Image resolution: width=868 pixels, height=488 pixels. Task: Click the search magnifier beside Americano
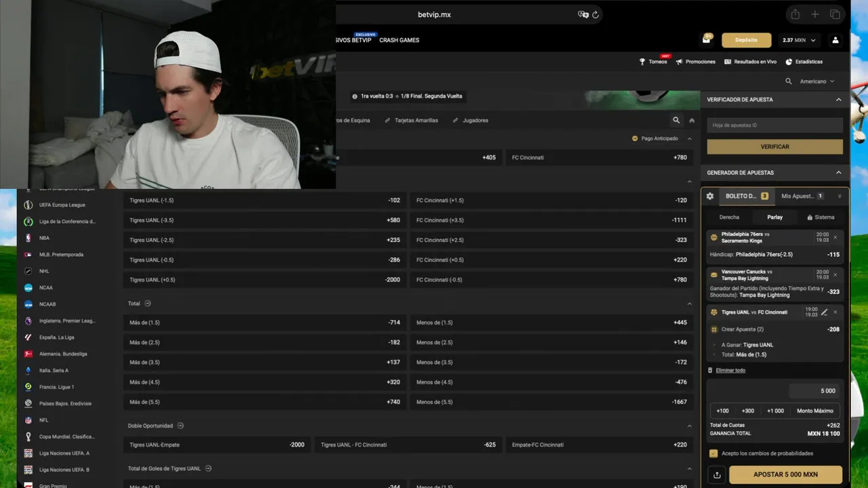point(789,81)
